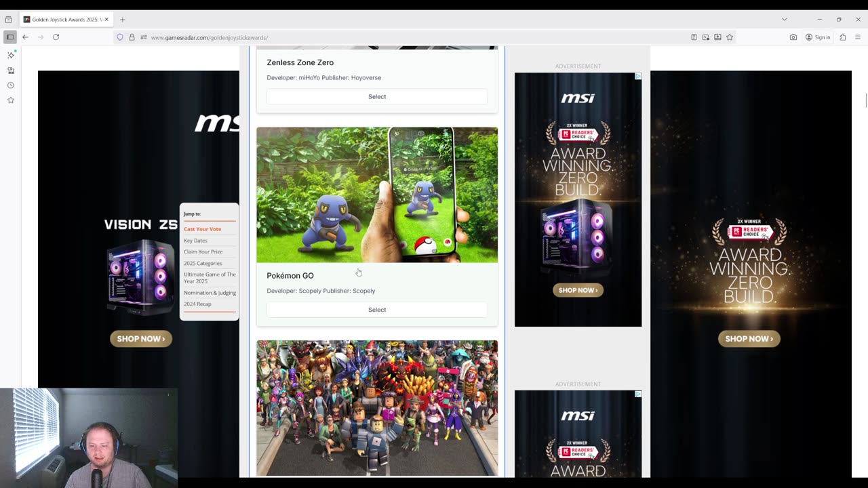This screenshot has width=868, height=488.
Task: Open a new tab with the plus icon
Action: click(122, 20)
